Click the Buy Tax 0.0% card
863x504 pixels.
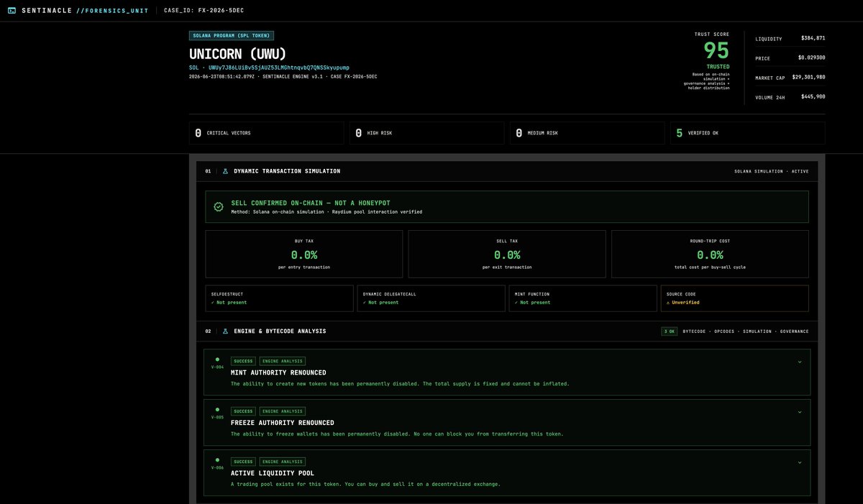pyautogui.click(x=304, y=254)
